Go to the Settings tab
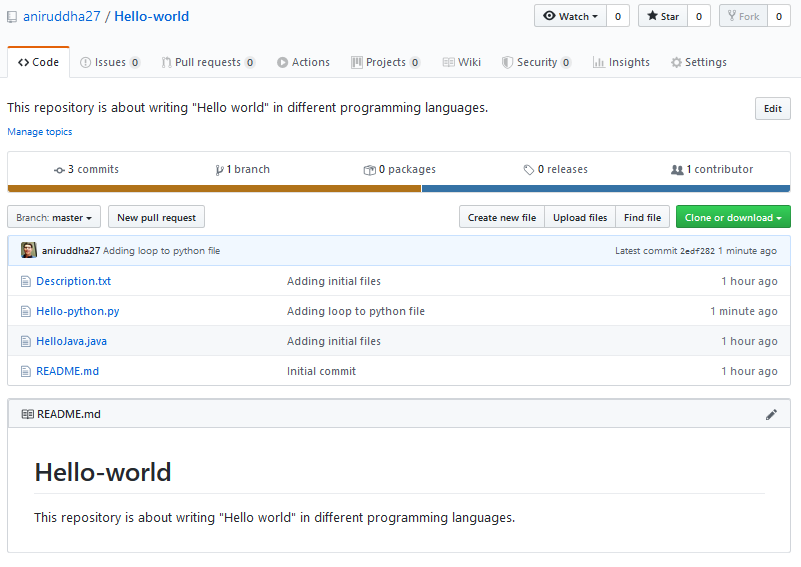The width and height of the screenshot is (801, 567). pos(698,62)
